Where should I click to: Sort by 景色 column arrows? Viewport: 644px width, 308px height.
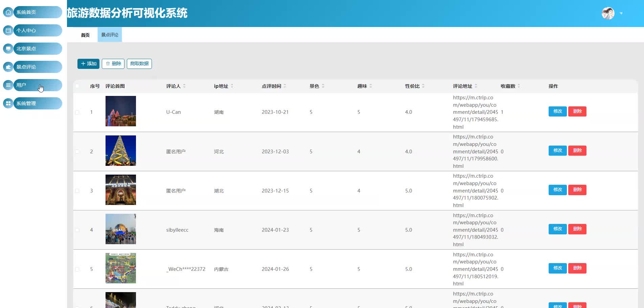tap(323, 86)
